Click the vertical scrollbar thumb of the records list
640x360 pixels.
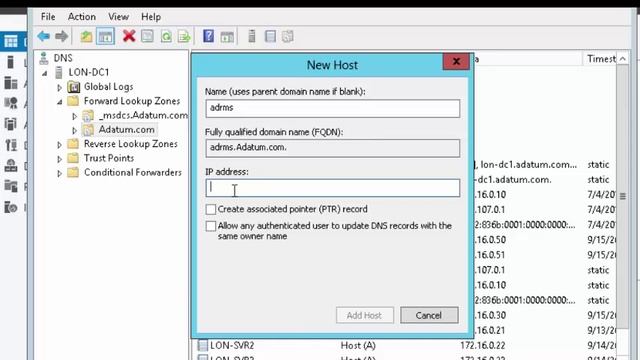click(x=622, y=196)
